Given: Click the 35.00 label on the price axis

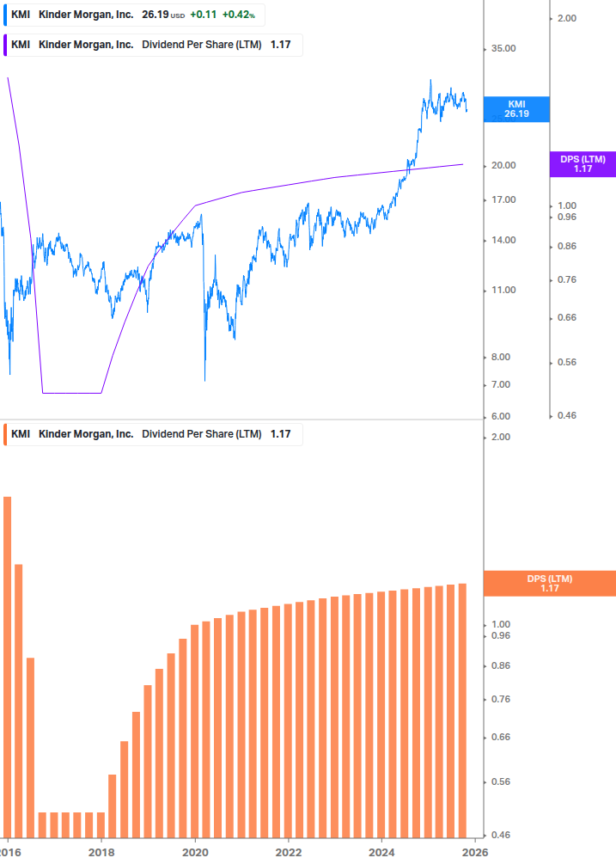Looking at the screenshot, I should point(503,48).
